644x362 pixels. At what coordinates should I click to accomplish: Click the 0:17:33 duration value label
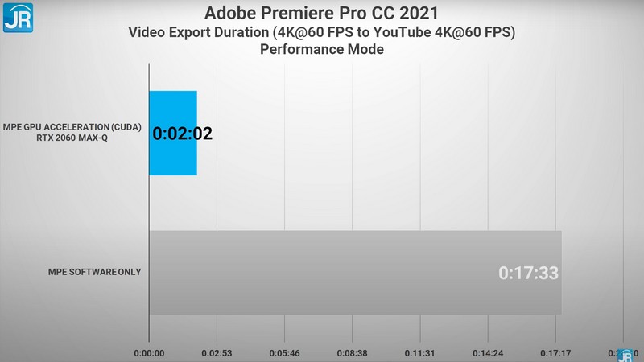pyautogui.click(x=528, y=274)
